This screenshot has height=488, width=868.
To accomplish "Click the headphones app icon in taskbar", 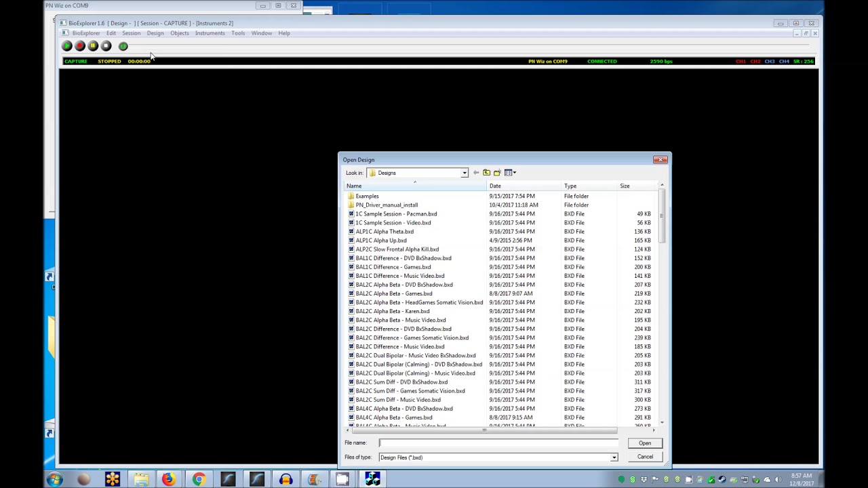I will tap(285, 480).
